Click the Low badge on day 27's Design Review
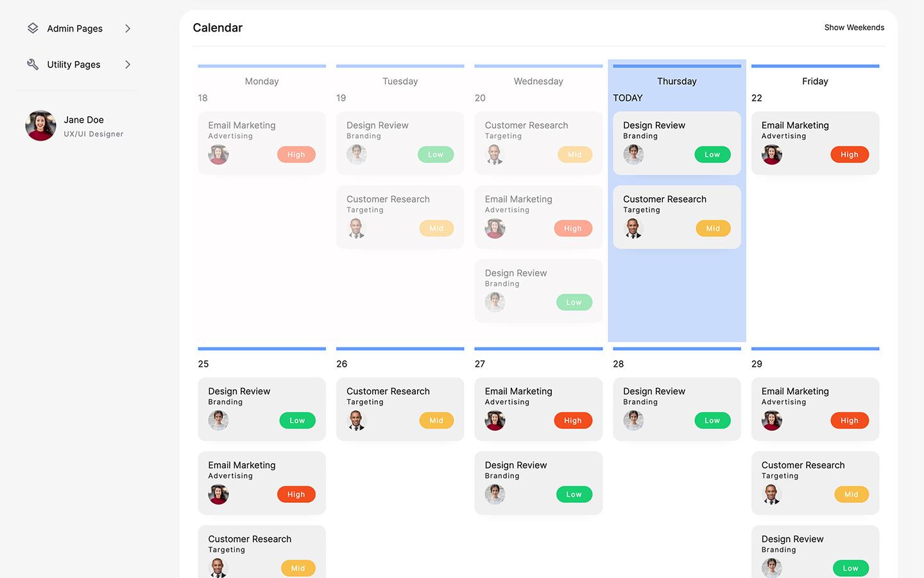924x578 pixels. 574,494
